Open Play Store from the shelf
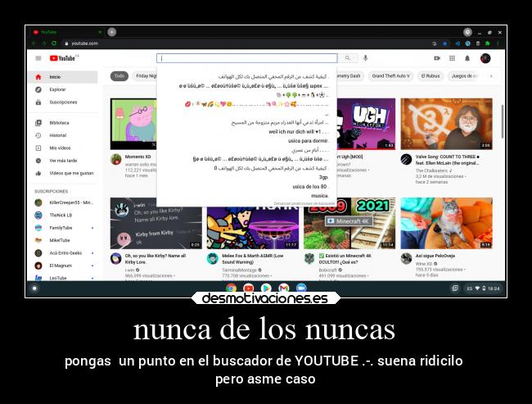Viewport: 532px width, 404px height. point(266,288)
